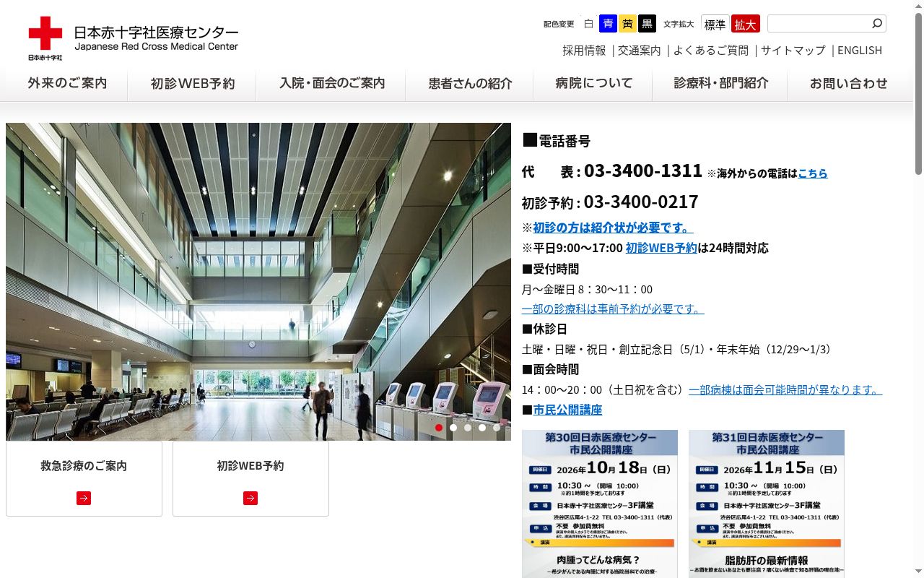This screenshot has height=578, width=924.
Task: Select the second carousel dot
Action: [453, 428]
